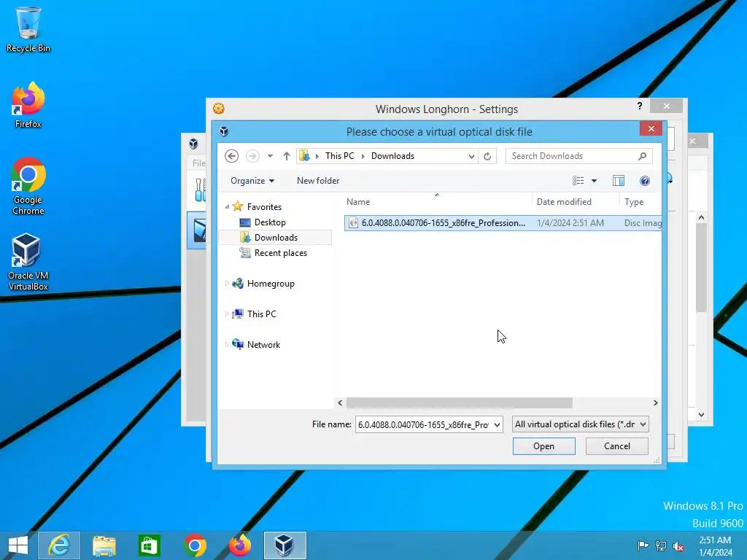Viewport: 747px width, 560px height.
Task: Sort files by the Type column header
Action: coord(640,202)
